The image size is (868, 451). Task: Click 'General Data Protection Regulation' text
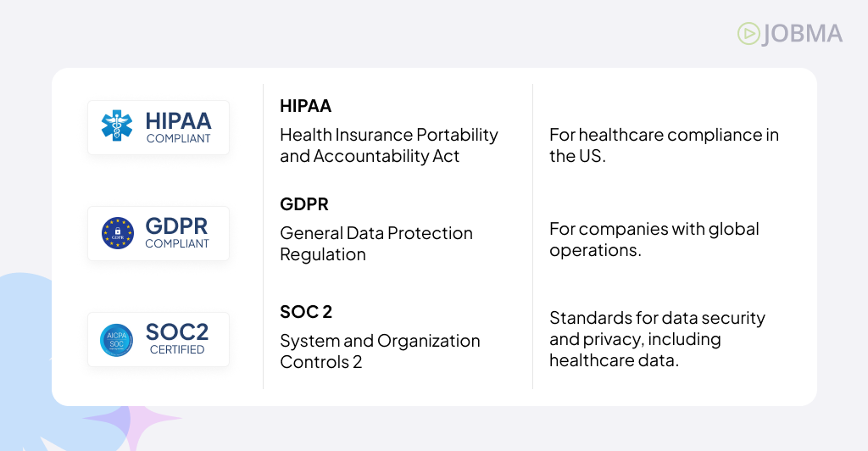point(376,243)
